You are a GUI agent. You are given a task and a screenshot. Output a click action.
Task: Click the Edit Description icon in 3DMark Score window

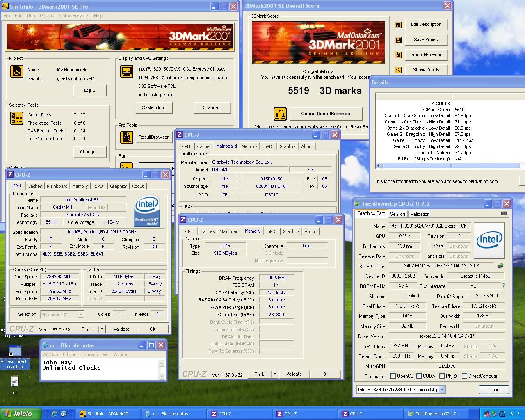398,25
